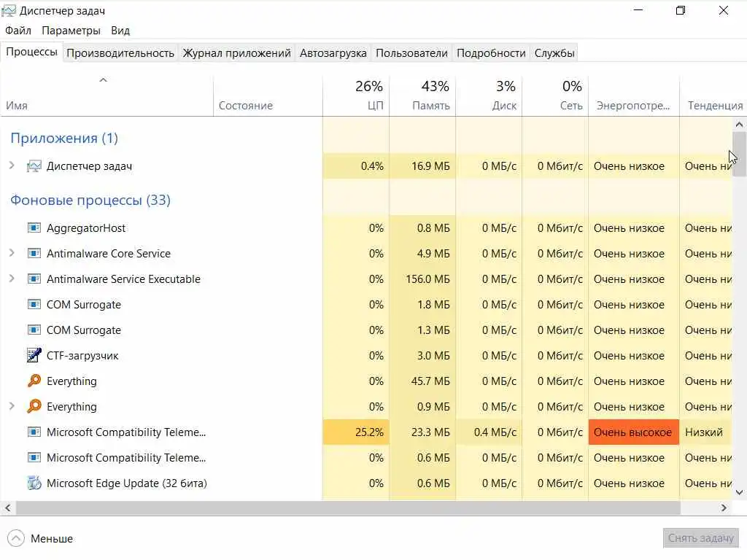
Task: Sort by the Тенденция column header
Action: [x=713, y=96]
